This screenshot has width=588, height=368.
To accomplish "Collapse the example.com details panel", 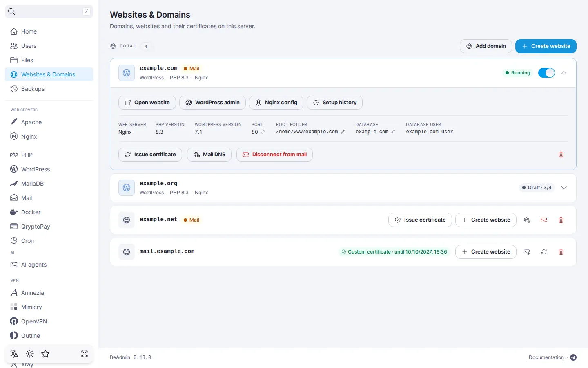I will (564, 73).
